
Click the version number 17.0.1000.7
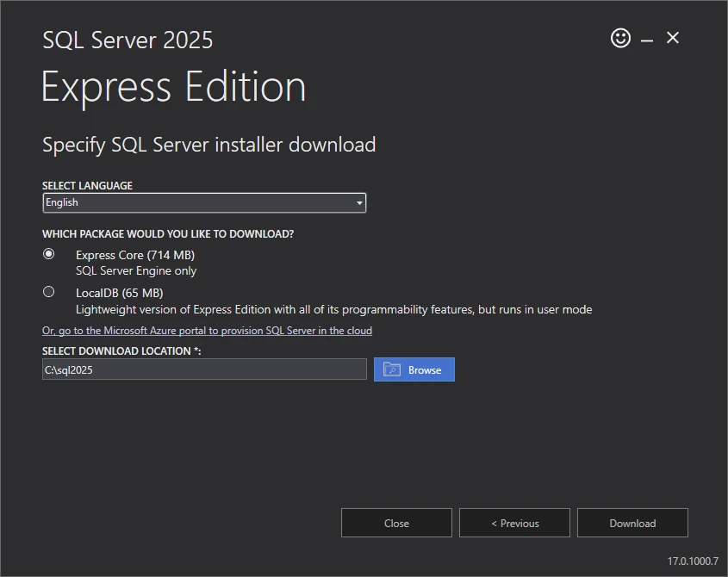coord(693,561)
